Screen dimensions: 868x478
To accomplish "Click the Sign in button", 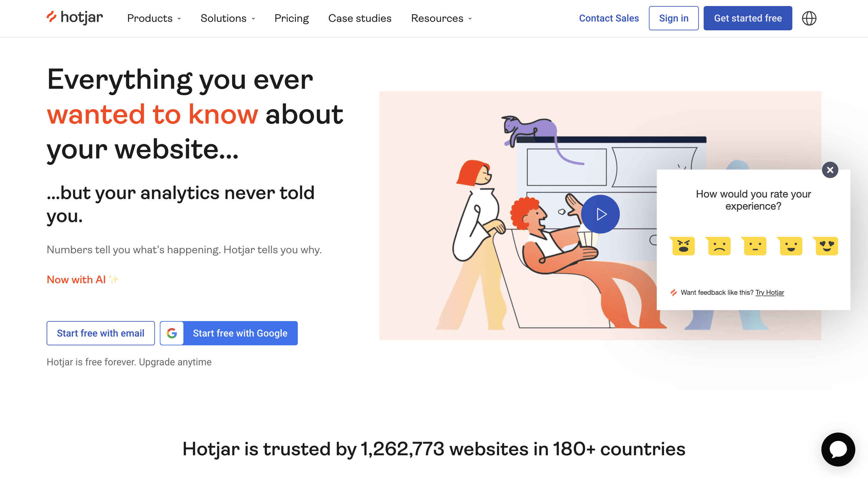I will pyautogui.click(x=674, y=18).
